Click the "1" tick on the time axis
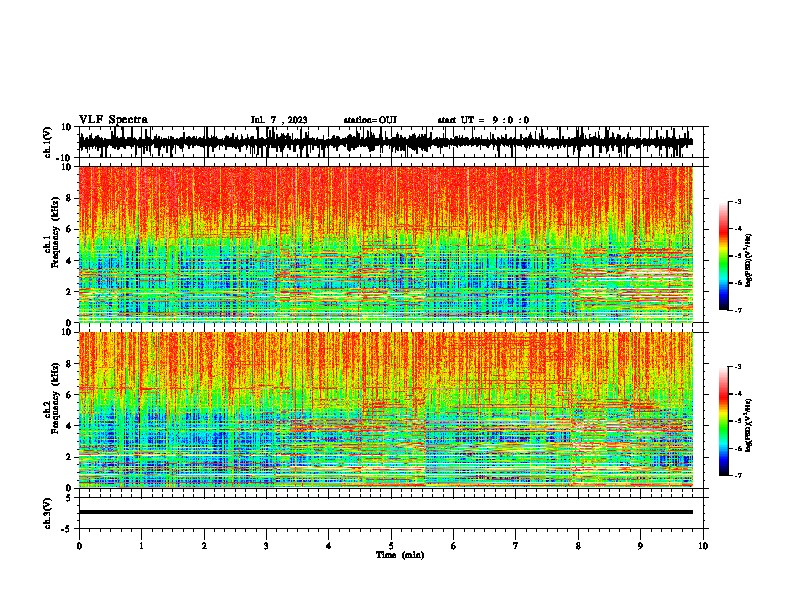The height and width of the screenshot is (612, 792). (141, 546)
